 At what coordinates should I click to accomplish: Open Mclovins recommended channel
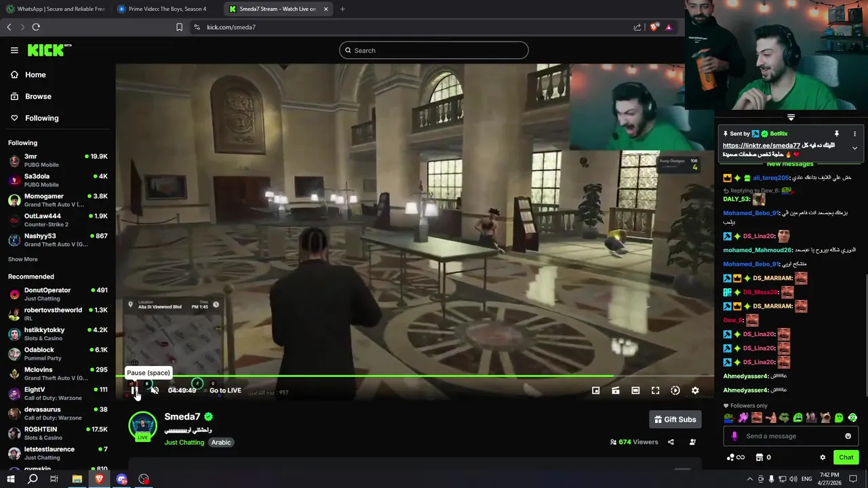58,373
